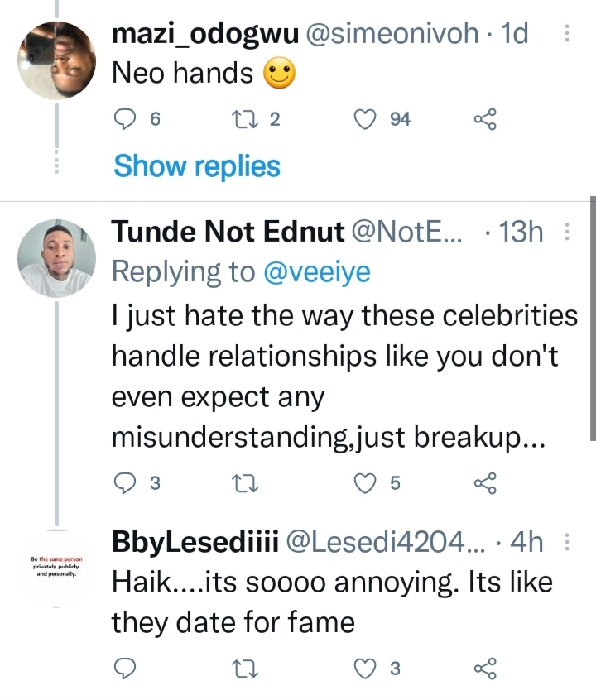Open Tunde Not Ednut's profile name
Image resolution: width=596 pixels, height=700 pixels.
pos(228,233)
